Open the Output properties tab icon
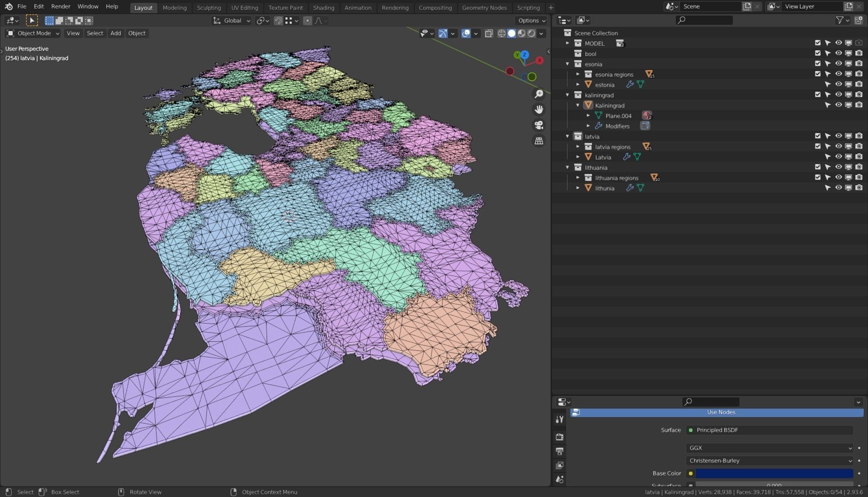The height and width of the screenshot is (497, 868). (x=560, y=451)
